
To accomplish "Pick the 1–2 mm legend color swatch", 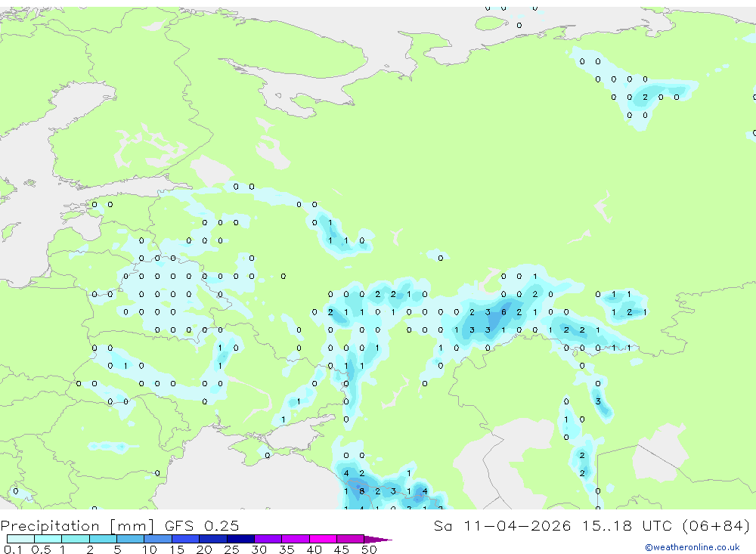I will (x=76, y=539).
